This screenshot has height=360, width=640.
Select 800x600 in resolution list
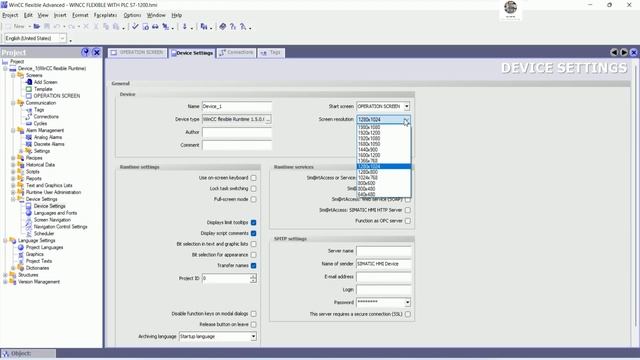pos(383,183)
